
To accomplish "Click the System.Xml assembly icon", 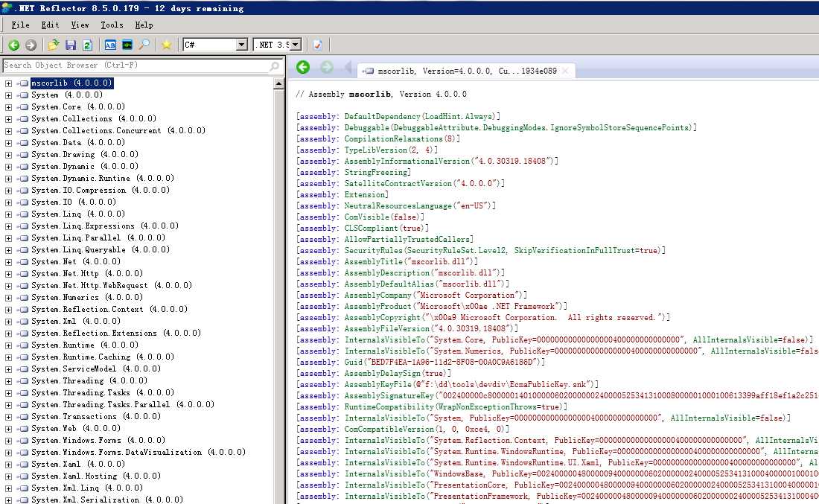I will (23, 321).
